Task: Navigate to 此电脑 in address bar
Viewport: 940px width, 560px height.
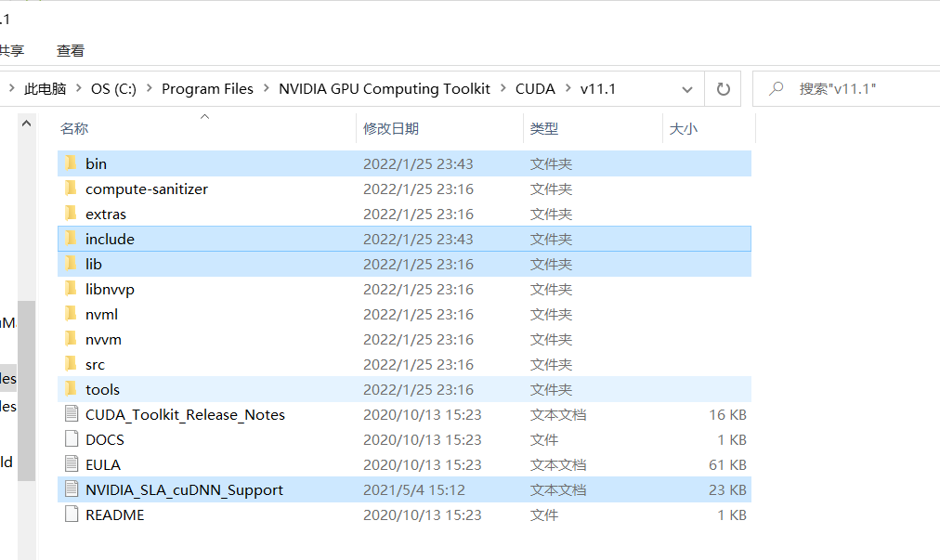Action: coord(45,89)
